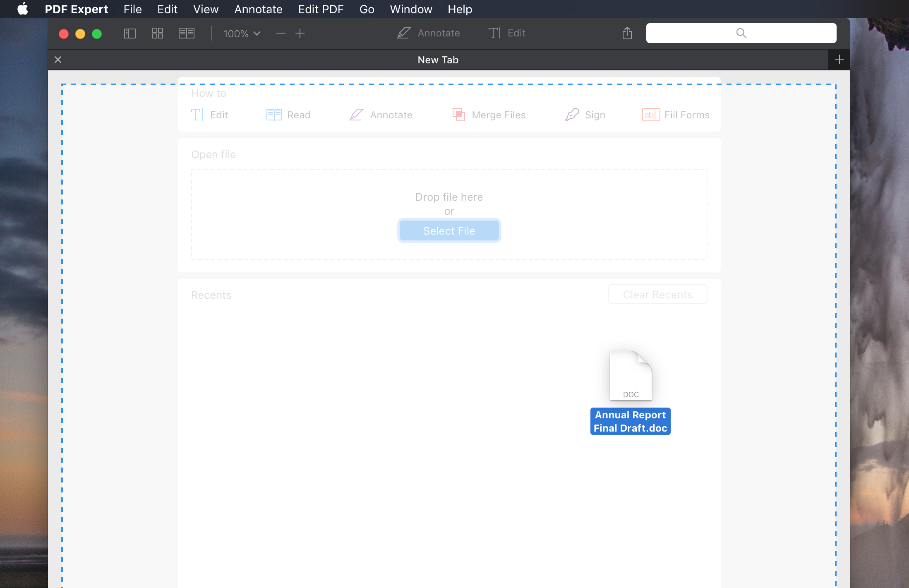The width and height of the screenshot is (909, 588).
Task: Click the Annotate tool icon
Action: [402, 32]
